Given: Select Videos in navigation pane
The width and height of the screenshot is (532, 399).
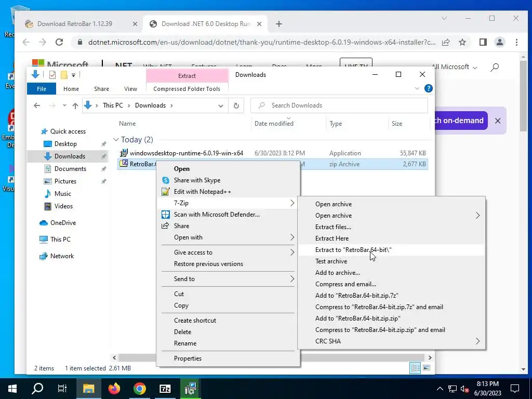Looking at the screenshot, I should tap(63, 206).
